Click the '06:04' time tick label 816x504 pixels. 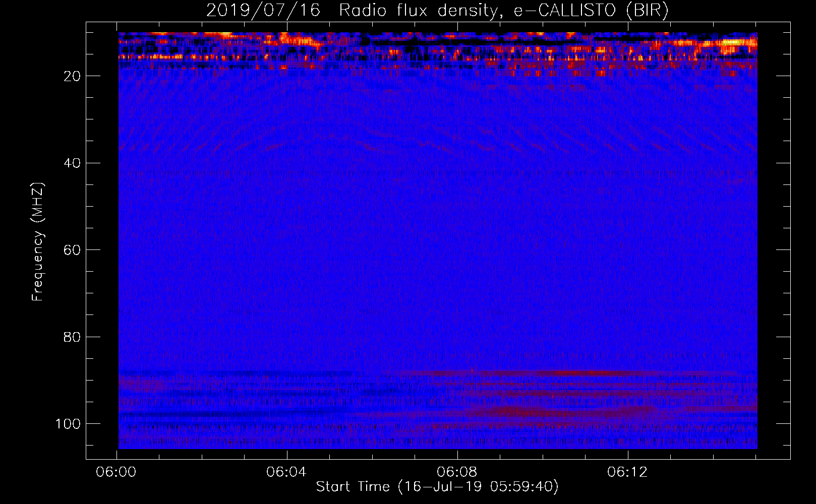pos(286,472)
